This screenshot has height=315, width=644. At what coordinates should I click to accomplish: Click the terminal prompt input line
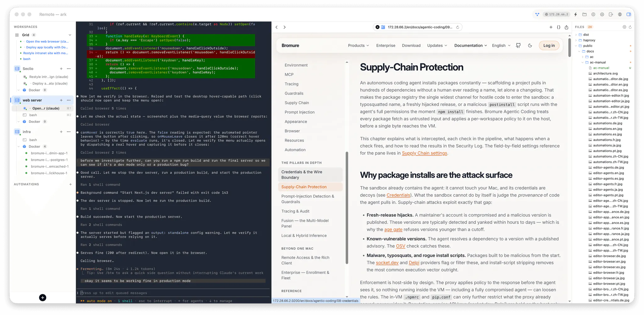coord(173,293)
